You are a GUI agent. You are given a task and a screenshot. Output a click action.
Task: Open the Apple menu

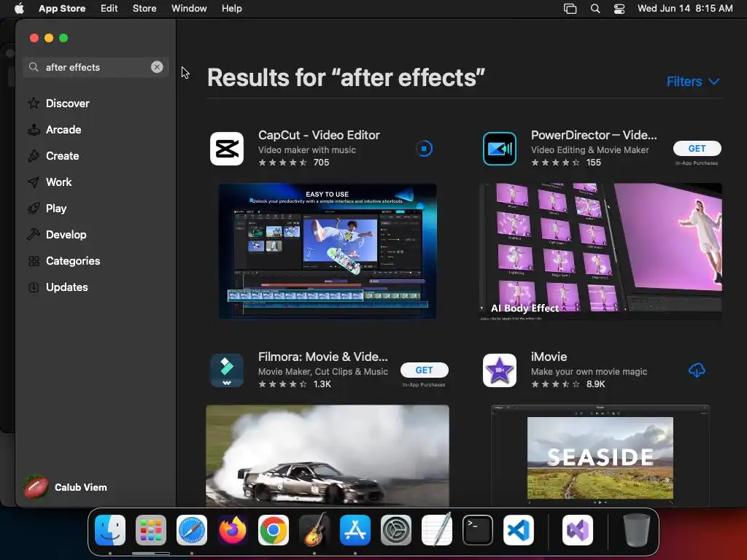coord(19,9)
